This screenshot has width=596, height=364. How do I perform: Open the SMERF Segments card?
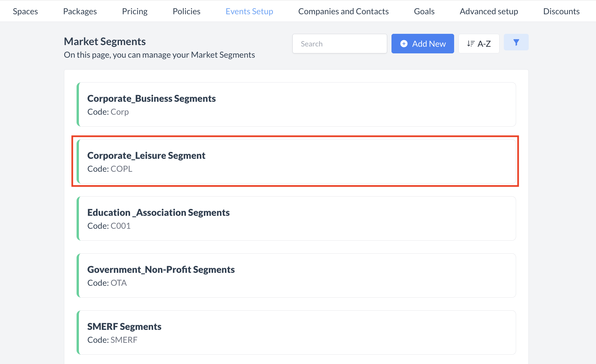(x=296, y=333)
